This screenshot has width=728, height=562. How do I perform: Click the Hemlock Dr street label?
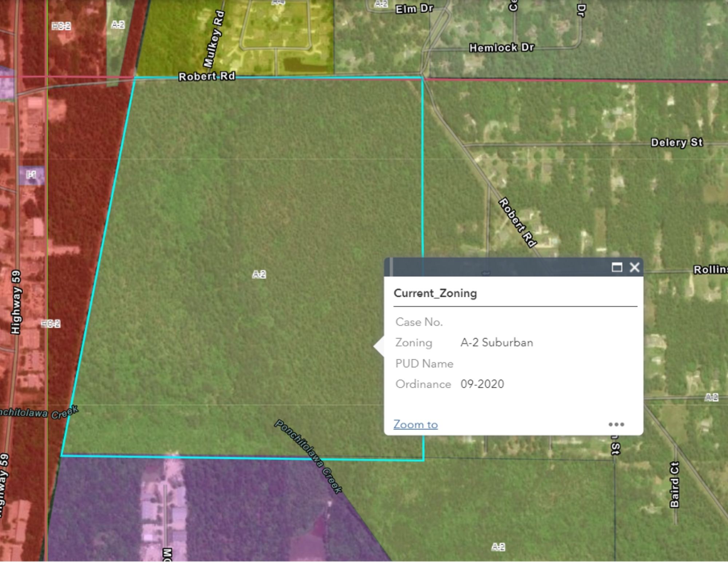click(x=502, y=48)
